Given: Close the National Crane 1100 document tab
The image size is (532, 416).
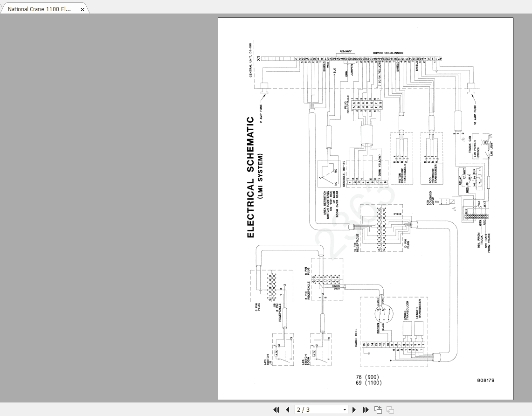Looking at the screenshot, I should click(x=83, y=8).
